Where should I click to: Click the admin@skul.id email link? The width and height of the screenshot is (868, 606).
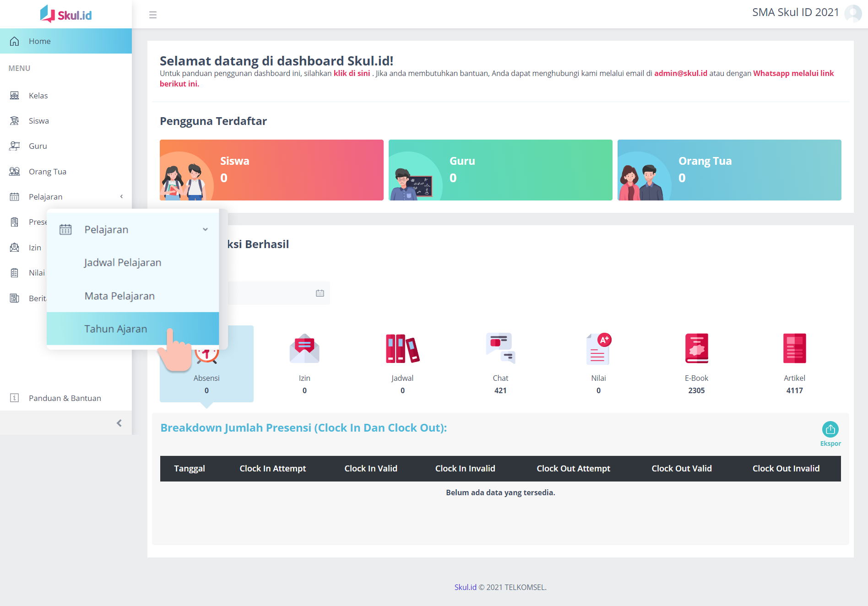pyautogui.click(x=680, y=73)
